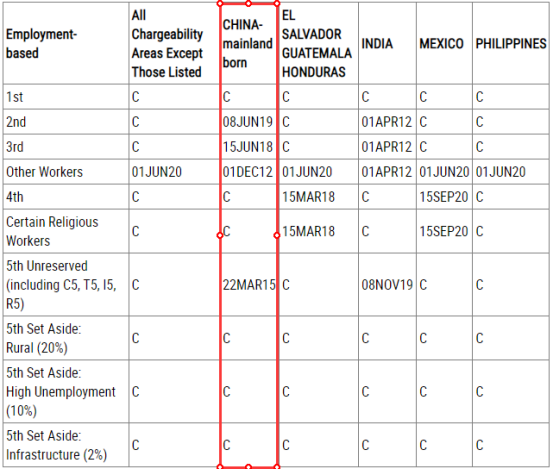This screenshot has width=554, height=470.
Task: Select the 08JUN19 cell in China column
Action: click(248, 122)
